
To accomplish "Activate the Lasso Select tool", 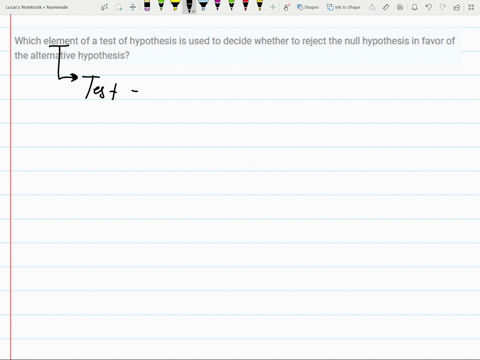I will pyautogui.click(x=119, y=7).
